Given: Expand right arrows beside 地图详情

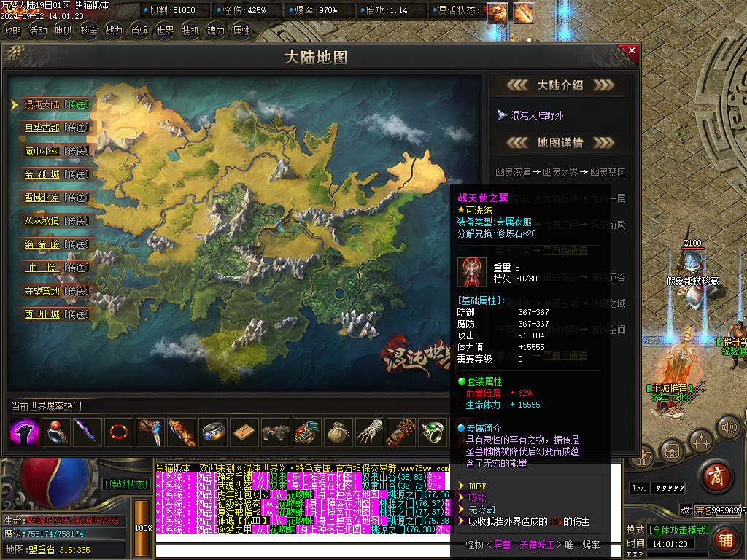Looking at the screenshot, I should pyautogui.click(x=604, y=143).
